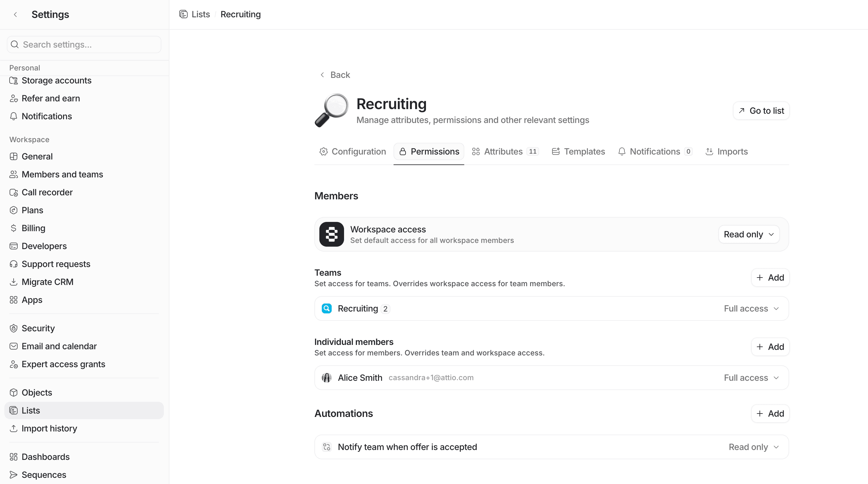Open the Read only dropdown for the automation
This screenshot has width=868, height=484.
pos(754,447)
